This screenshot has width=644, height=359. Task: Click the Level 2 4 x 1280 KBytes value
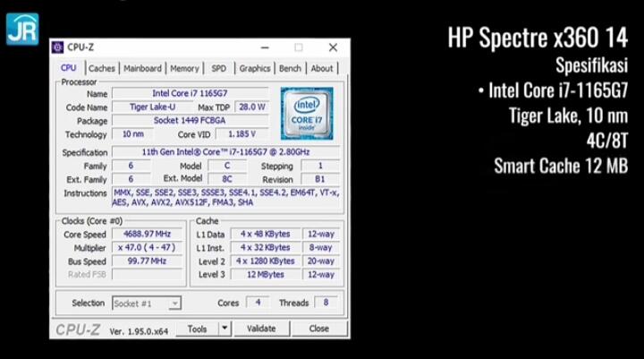266,261
